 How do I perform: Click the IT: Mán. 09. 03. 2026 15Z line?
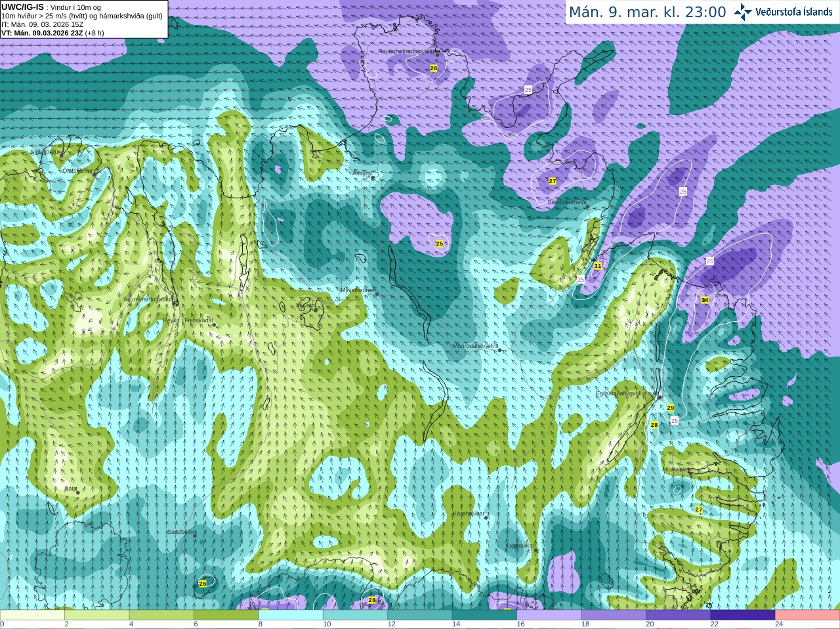(43, 24)
